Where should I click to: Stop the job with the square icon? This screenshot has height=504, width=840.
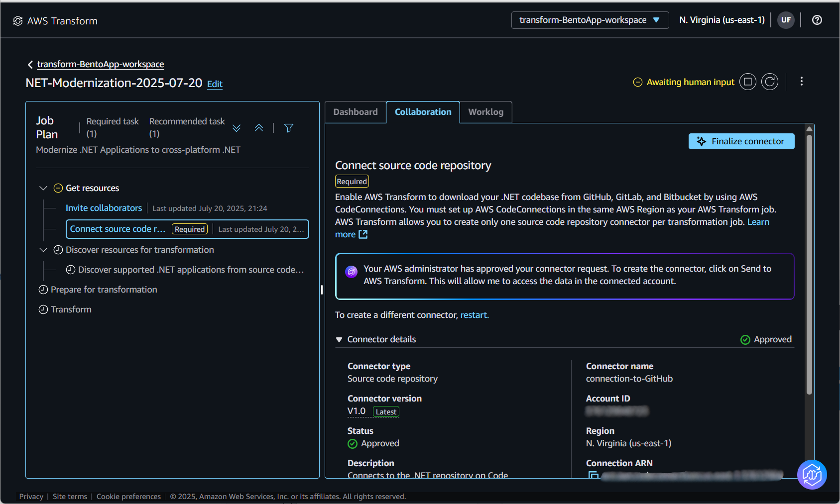click(748, 82)
